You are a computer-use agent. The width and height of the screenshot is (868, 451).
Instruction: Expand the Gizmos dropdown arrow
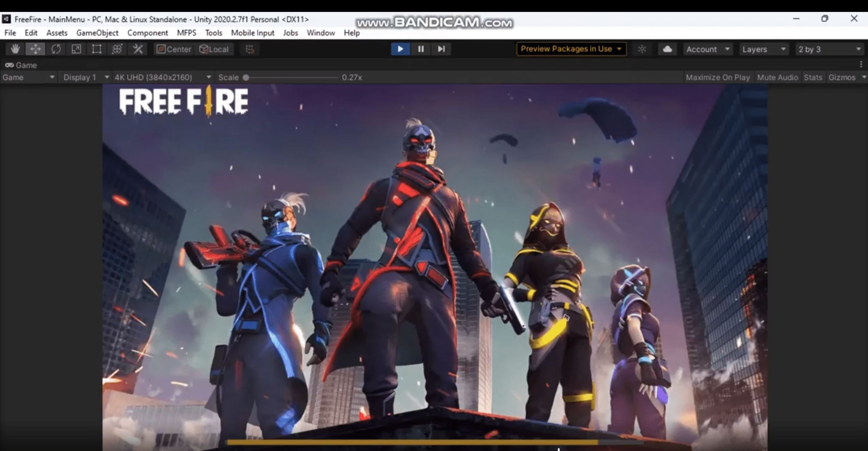tap(863, 77)
